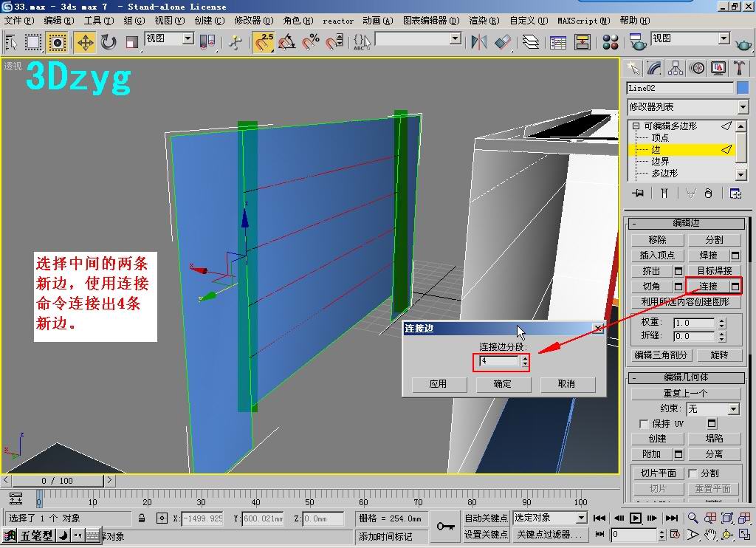The image size is (756, 548).
Task: Select the Move tool in toolbar
Action: [x=85, y=42]
